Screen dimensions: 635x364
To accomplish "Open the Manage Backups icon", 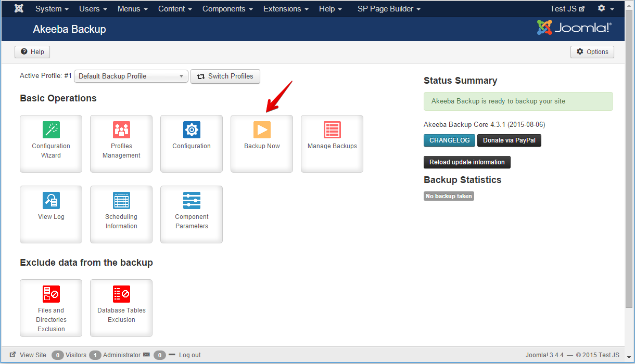I will pos(332,130).
